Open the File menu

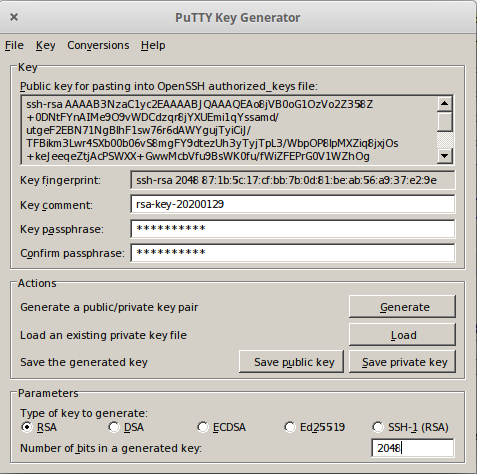pyautogui.click(x=14, y=45)
